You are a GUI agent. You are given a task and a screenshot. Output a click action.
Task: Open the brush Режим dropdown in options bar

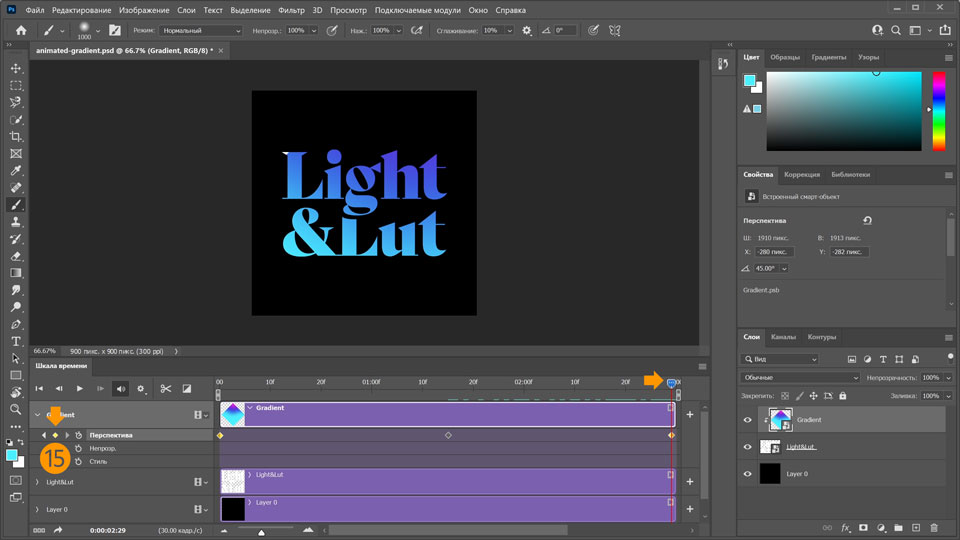[201, 31]
